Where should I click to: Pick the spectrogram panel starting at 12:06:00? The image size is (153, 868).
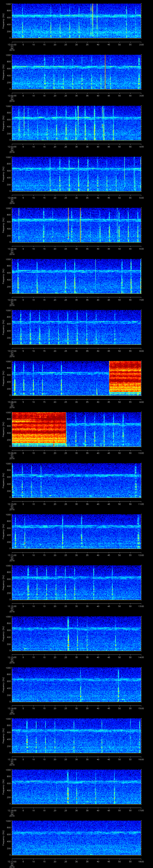coord(76,276)
